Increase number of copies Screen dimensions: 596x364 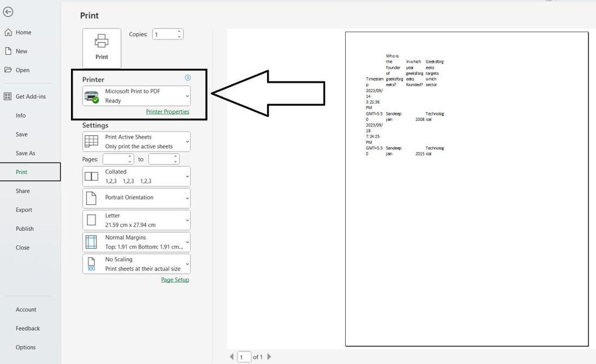point(179,32)
